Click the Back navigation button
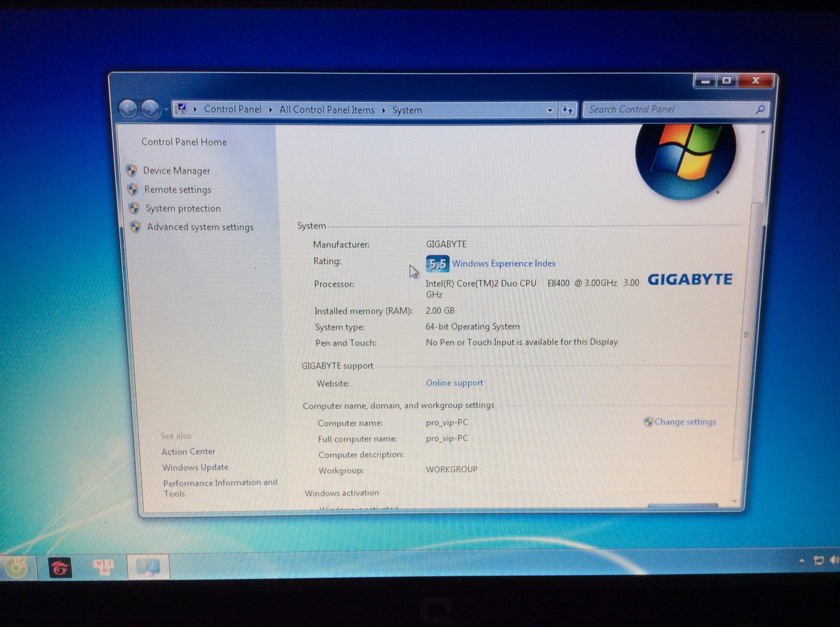 click(128, 109)
